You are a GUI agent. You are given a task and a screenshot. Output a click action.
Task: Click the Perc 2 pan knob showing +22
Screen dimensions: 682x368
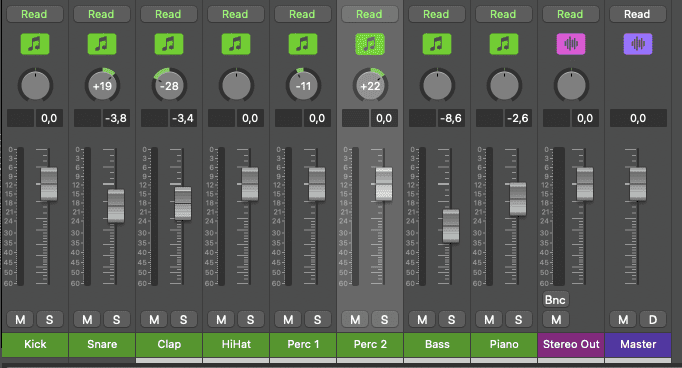[370, 86]
